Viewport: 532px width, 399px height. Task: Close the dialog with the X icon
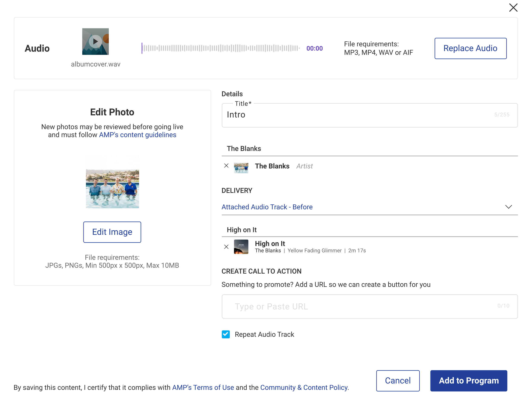coord(513,8)
